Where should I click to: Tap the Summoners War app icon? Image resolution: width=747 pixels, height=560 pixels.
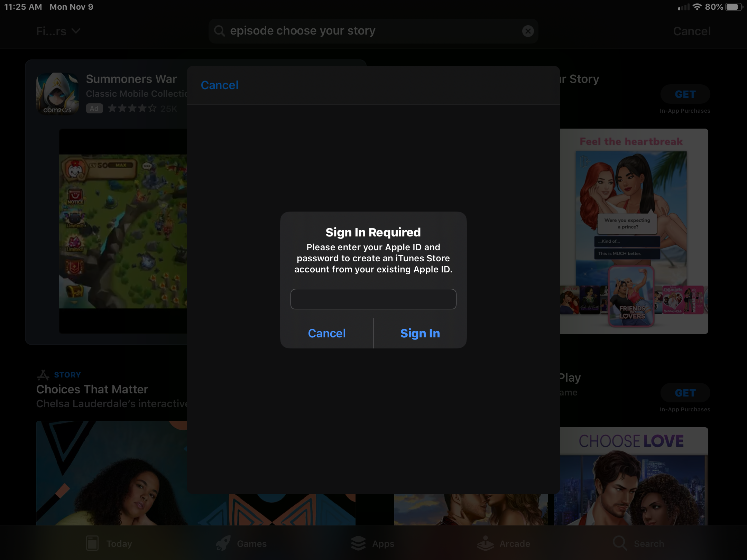pyautogui.click(x=57, y=93)
